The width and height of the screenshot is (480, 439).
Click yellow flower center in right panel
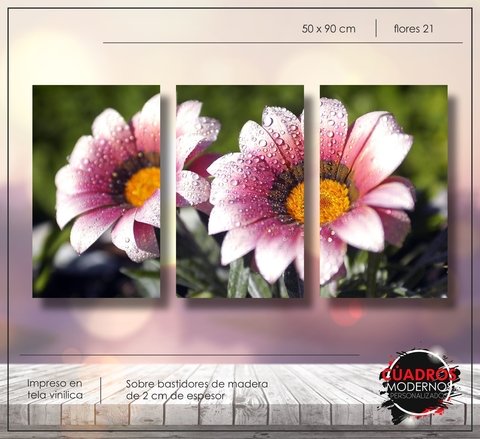tap(335, 201)
